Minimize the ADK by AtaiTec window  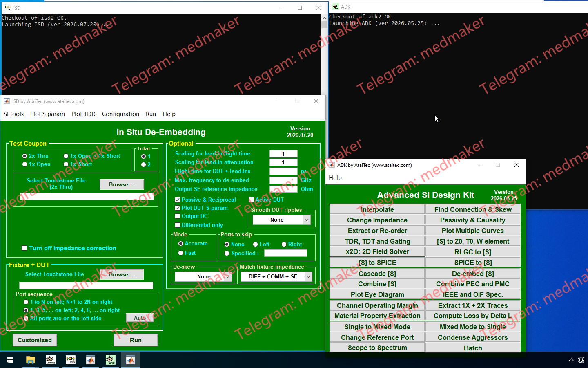[479, 165]
